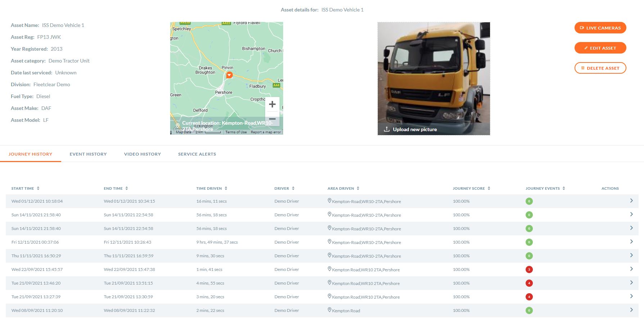Open the Video History tab

click(x=142, y=154)
